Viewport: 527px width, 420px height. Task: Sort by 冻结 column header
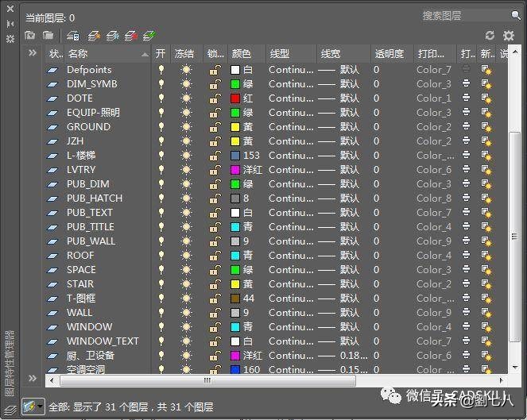[x=186, y=54]
